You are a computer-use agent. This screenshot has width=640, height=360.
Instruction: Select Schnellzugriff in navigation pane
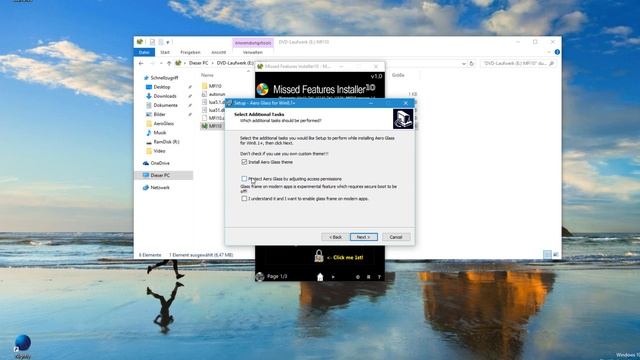[164, 78]
